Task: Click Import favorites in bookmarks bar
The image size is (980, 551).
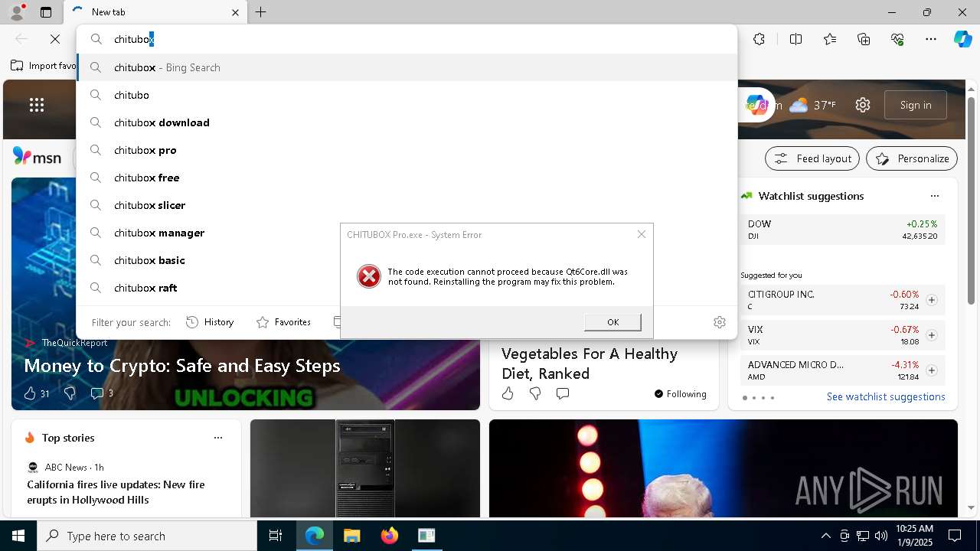Action: click(x=44, y=66)
